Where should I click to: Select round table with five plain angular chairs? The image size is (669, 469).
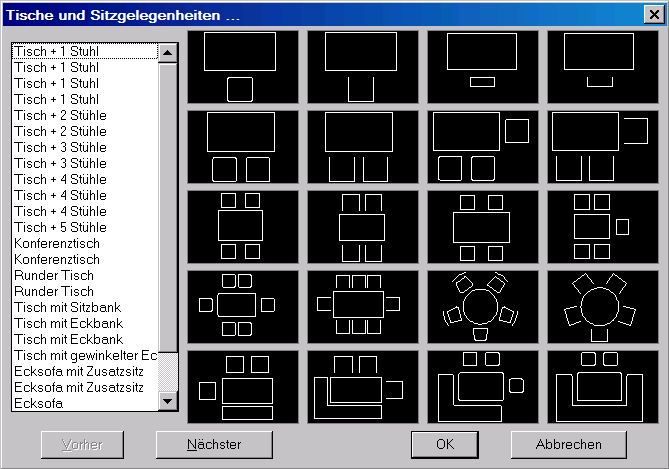pyautogui.click(x=603, y=307)
